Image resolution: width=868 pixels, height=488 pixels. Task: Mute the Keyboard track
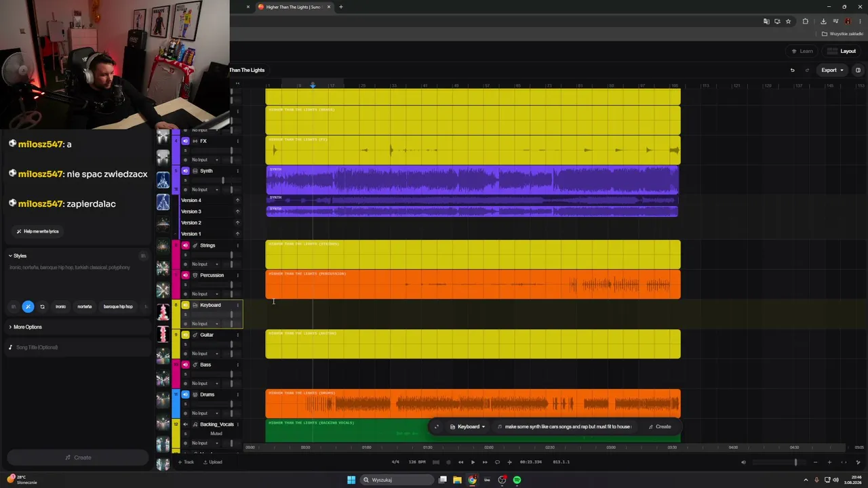point(185,305)
